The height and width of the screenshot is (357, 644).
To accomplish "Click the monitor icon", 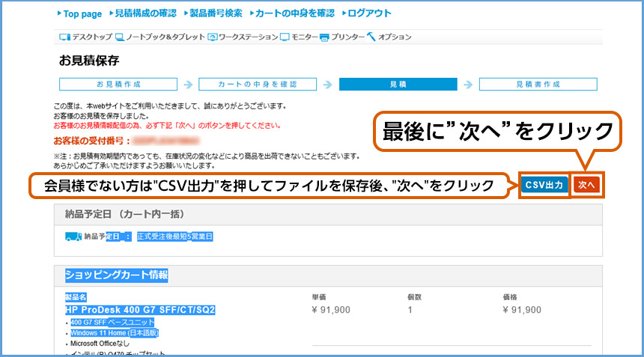I will click(x=285, y=37).
